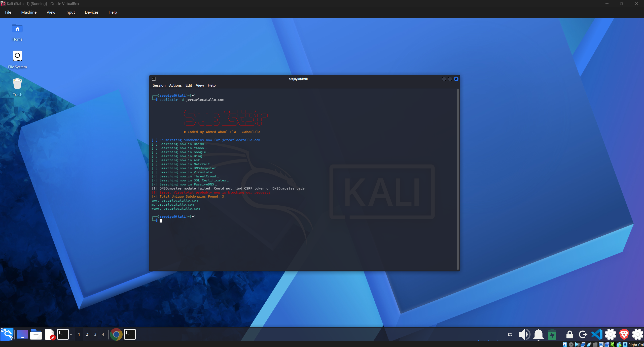644x347 pixels.
Task: Launch a new terminal from the panel launcher
Action: (x=63, y=334)
